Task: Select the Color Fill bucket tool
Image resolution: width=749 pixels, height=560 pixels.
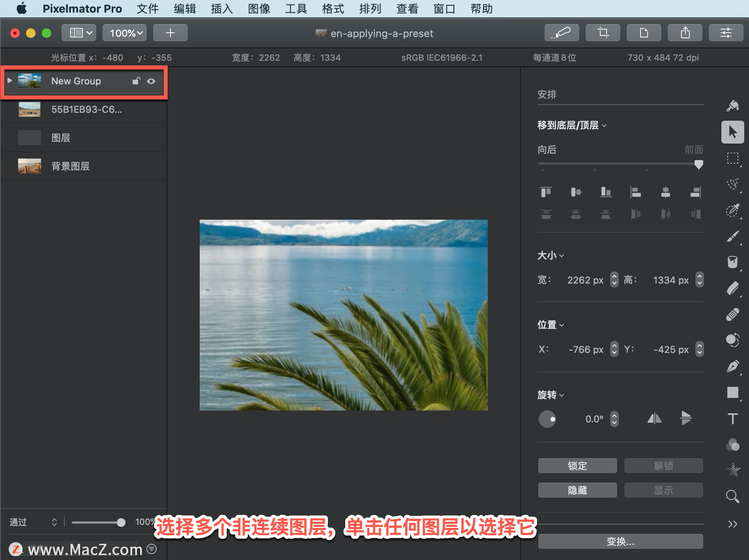Action: tap(732, 262)
